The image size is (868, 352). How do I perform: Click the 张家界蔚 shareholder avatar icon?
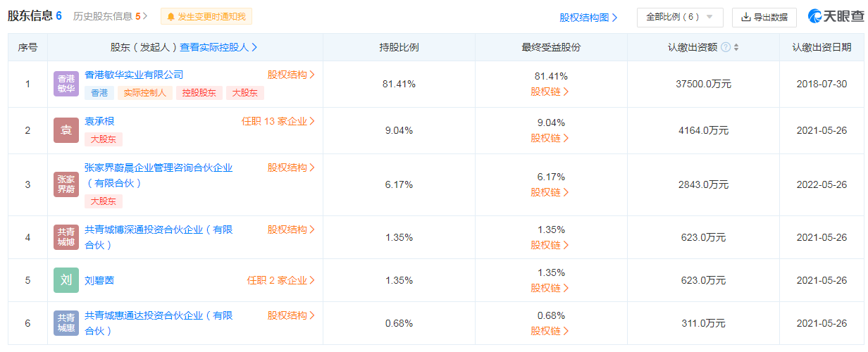point(66,184)
